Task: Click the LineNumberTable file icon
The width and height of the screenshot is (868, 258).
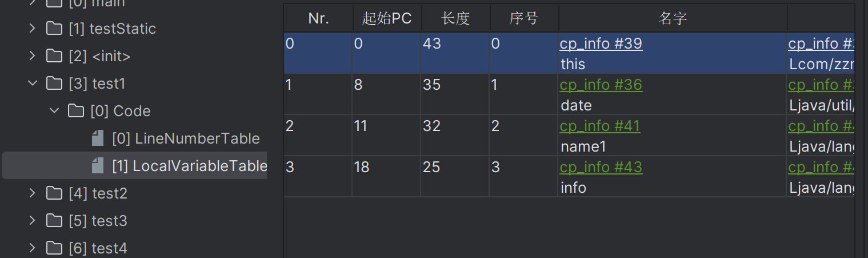Action: point(98,138)
